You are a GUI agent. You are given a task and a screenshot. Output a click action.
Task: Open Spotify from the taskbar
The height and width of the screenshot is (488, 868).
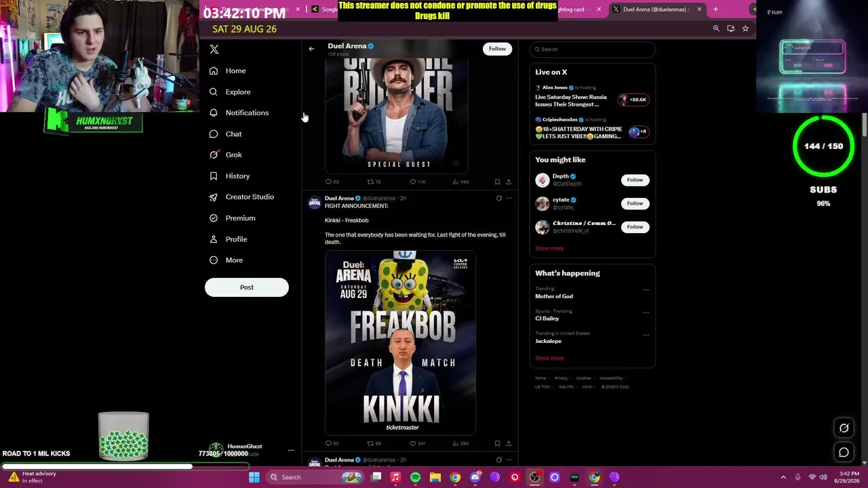click(415, 477)
